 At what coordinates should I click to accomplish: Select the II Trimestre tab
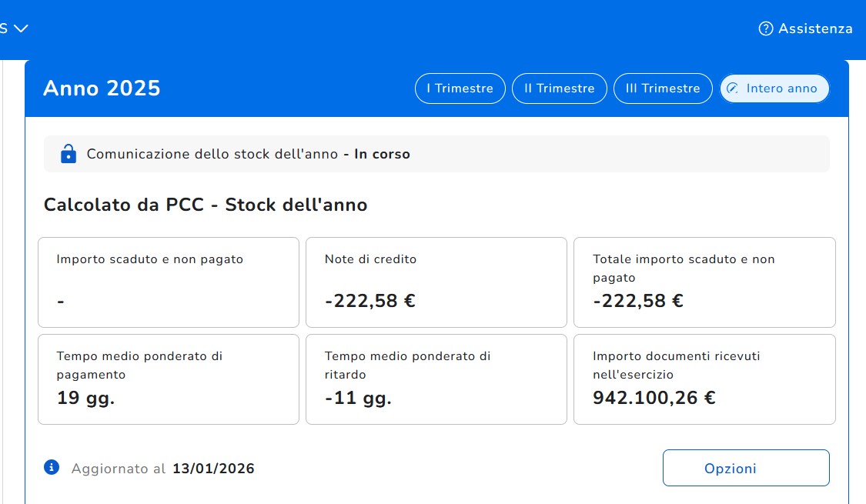click(559, 88)
